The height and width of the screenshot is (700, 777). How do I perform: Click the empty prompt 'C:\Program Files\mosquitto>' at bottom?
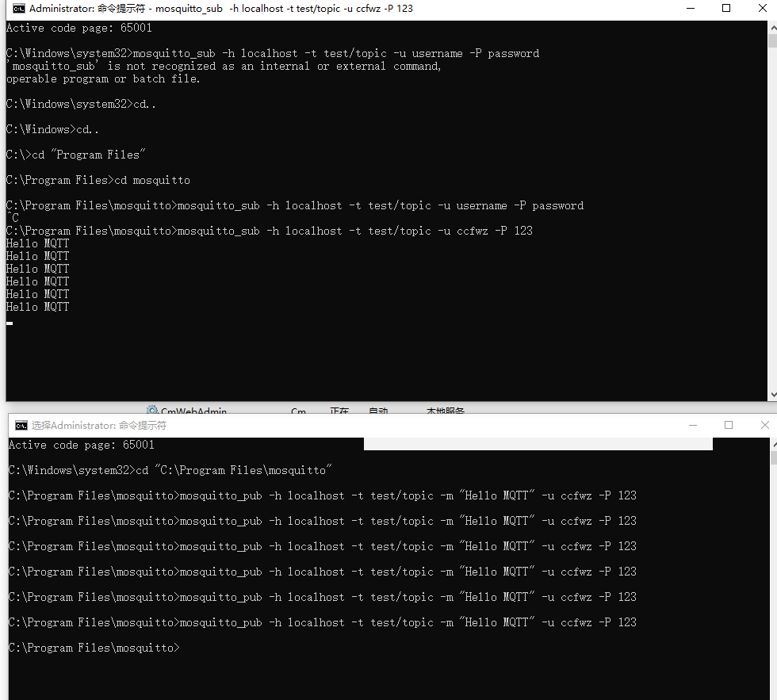point(94,648)
